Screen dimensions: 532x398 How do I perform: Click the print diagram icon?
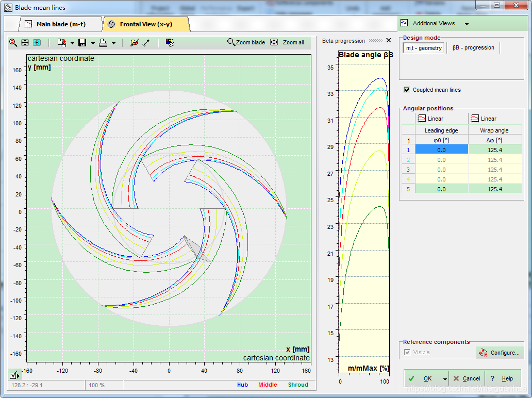[103, 43]
